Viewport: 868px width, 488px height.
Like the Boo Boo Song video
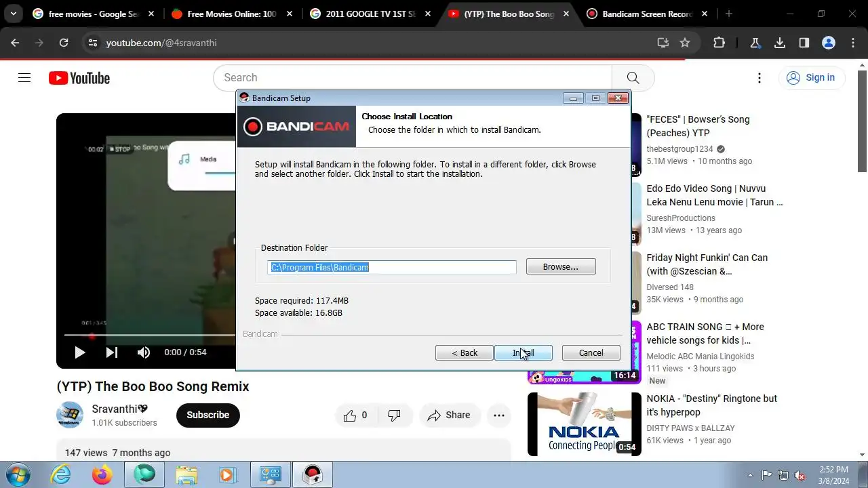355,415
